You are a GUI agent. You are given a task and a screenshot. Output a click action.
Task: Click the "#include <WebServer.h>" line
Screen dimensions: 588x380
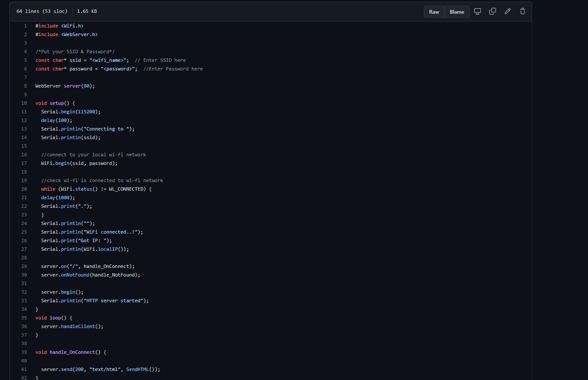pos(67,34)
